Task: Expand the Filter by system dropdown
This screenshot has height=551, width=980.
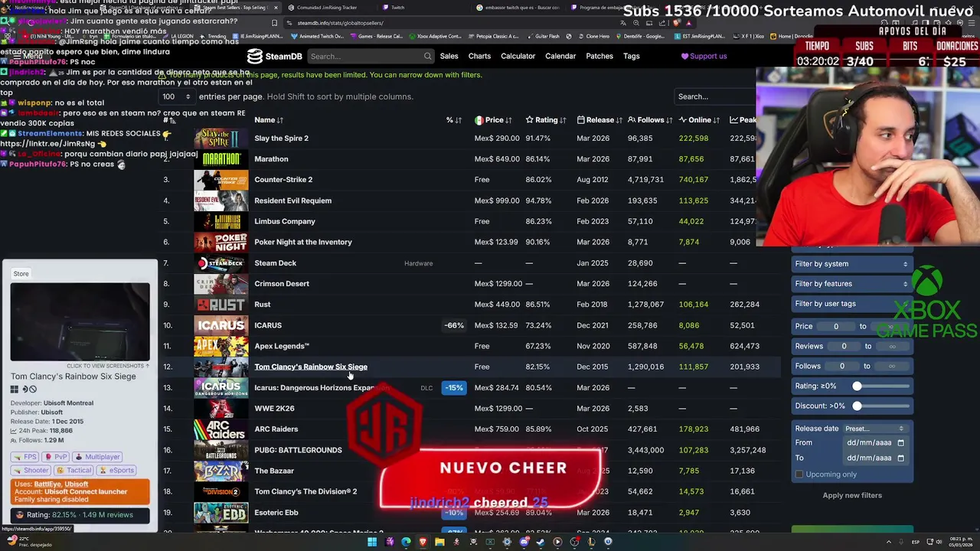Action: pyautogui.click(x=851, y=264)
